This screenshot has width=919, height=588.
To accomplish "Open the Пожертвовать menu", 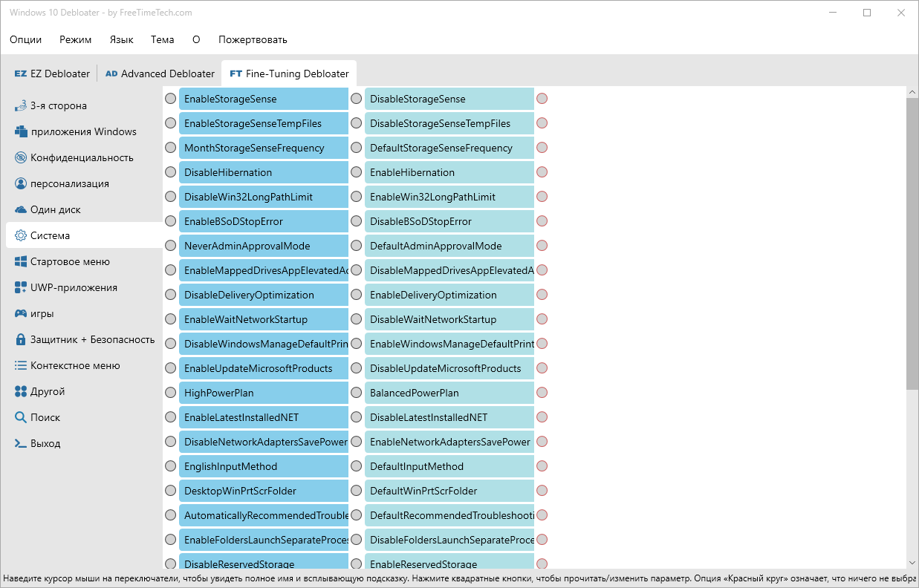I will (253, 39).
